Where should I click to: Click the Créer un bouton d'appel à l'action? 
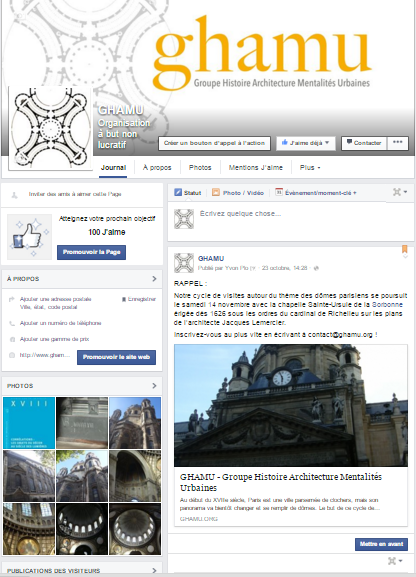[214, 143]
